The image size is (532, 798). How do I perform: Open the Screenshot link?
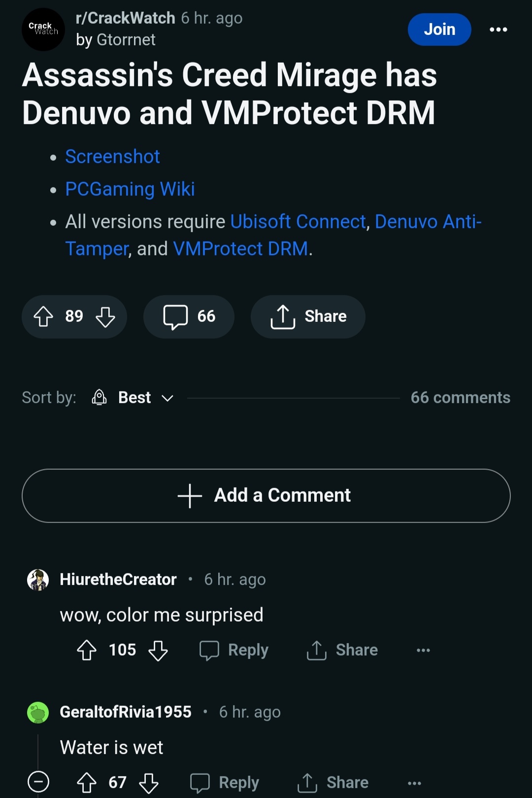112,157
